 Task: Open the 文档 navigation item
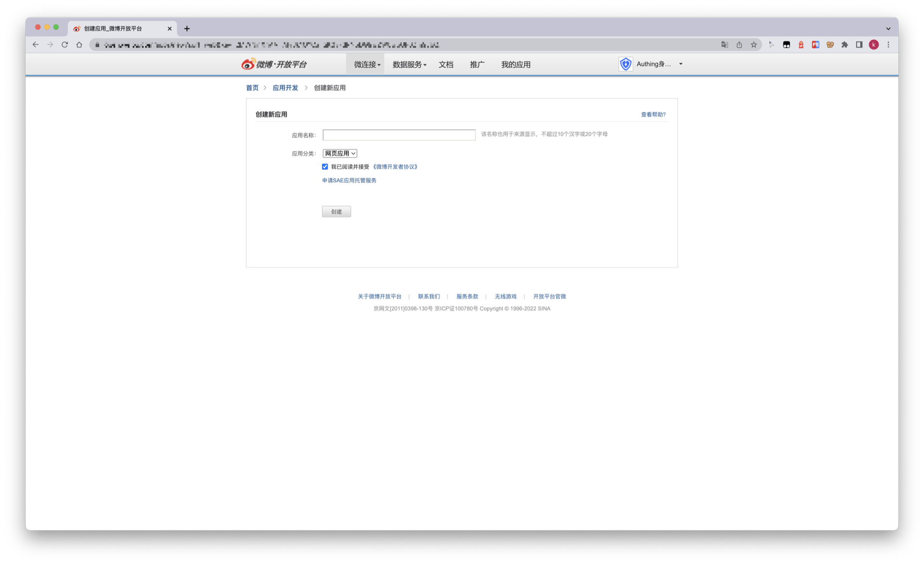point(446,64)
